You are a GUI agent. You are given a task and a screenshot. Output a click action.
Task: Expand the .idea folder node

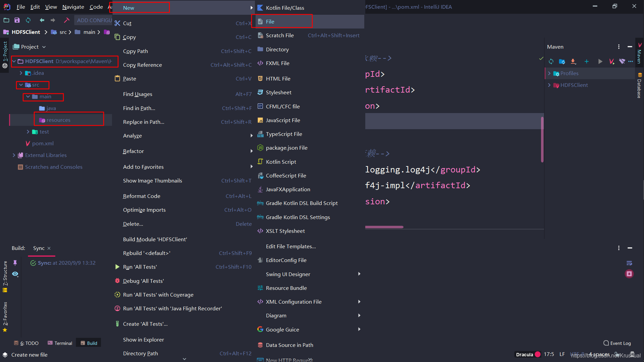click(x=21, y=73)
